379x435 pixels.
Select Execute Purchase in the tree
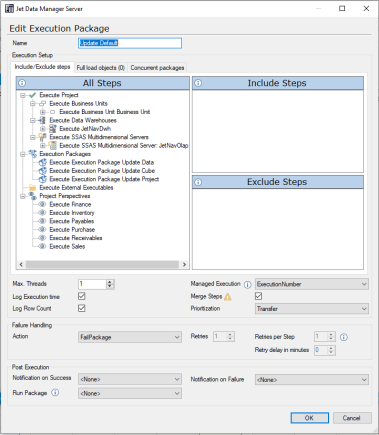click(x=72, y=230)
